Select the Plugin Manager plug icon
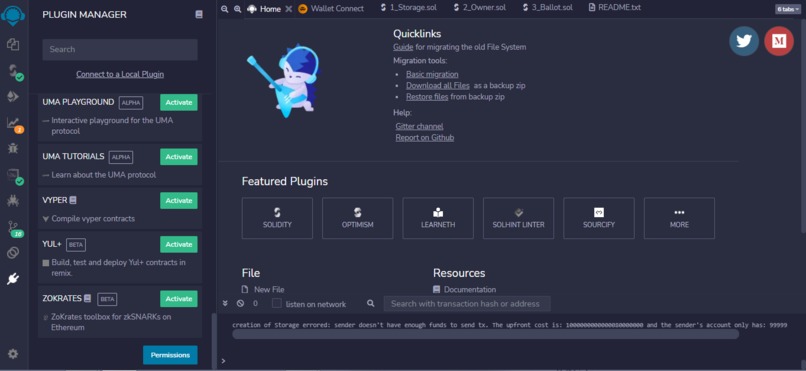The height and width of the screenshot is (371, 806). click(13, 279)
